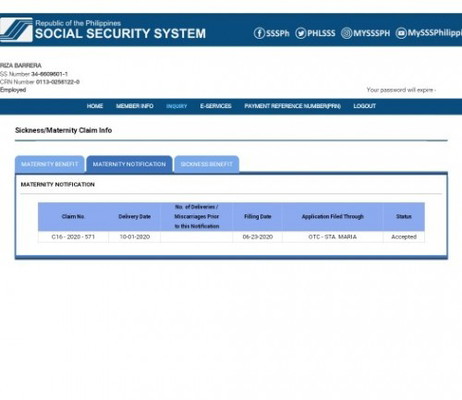Click the Delivery Date column header
Screen dimensions: 462x400
click(135, 217)
